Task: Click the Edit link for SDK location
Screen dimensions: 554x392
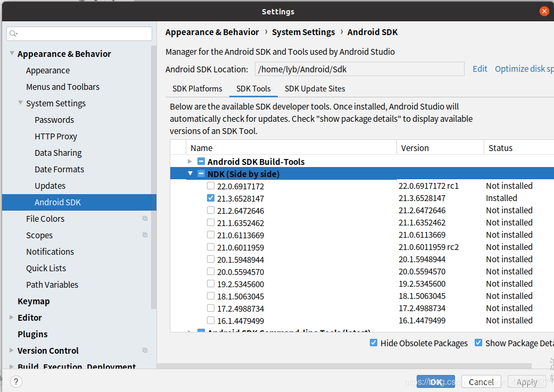Action: click(x=480, y=69)
